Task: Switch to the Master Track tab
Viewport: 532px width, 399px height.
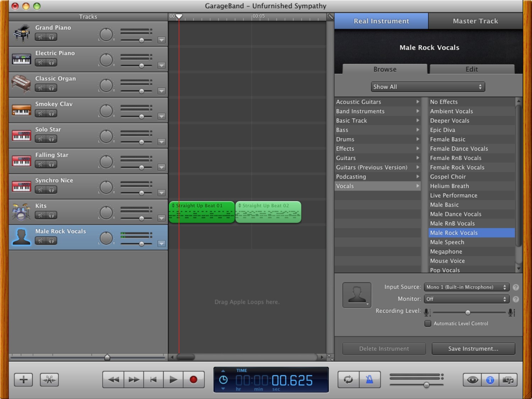Action: click(x=475, y=21)
